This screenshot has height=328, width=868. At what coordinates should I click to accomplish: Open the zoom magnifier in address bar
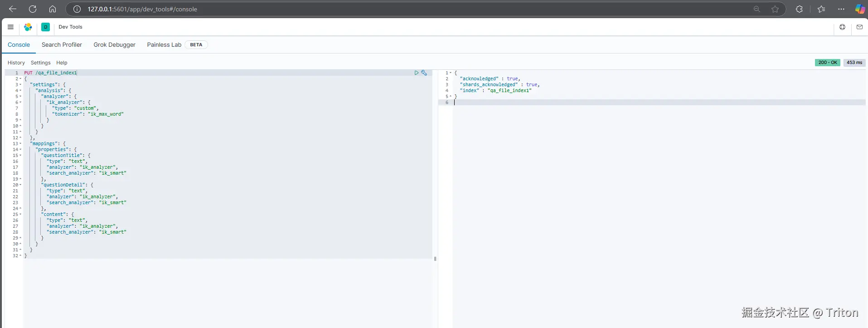coord(756,9)
